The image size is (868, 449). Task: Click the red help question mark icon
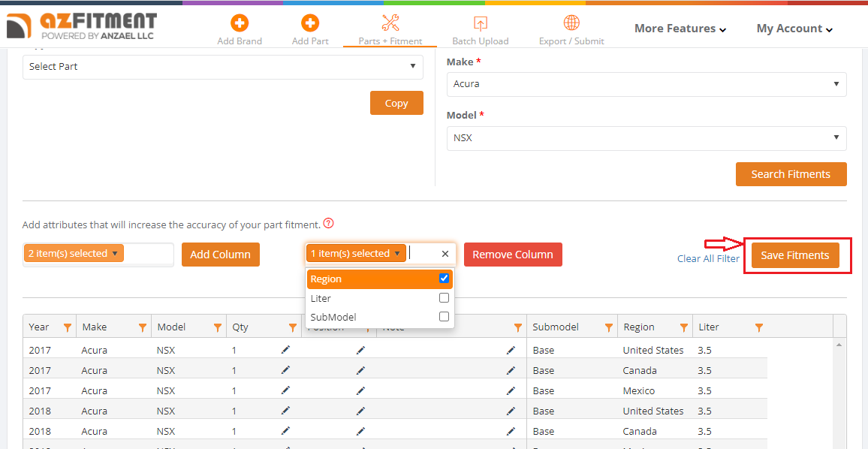(x=329, y=224)
